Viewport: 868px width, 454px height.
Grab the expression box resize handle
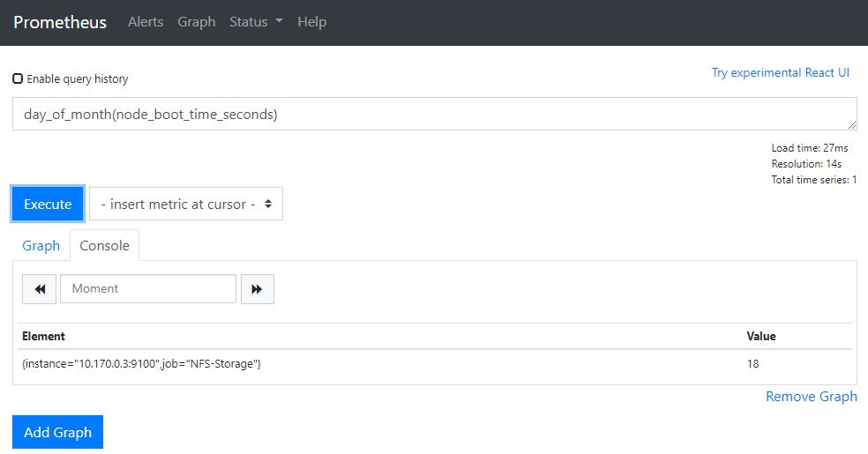click(852, 126)
